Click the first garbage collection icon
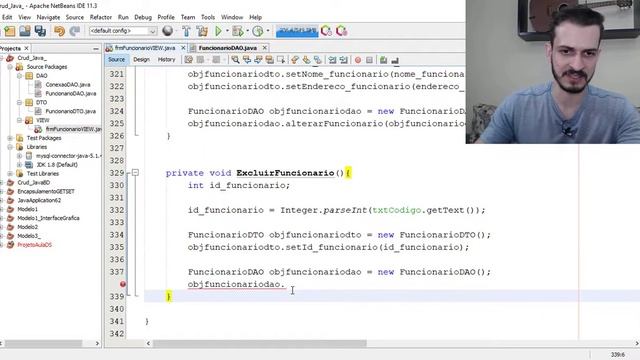This screenshot has width=640, height=360. point(326,31)
